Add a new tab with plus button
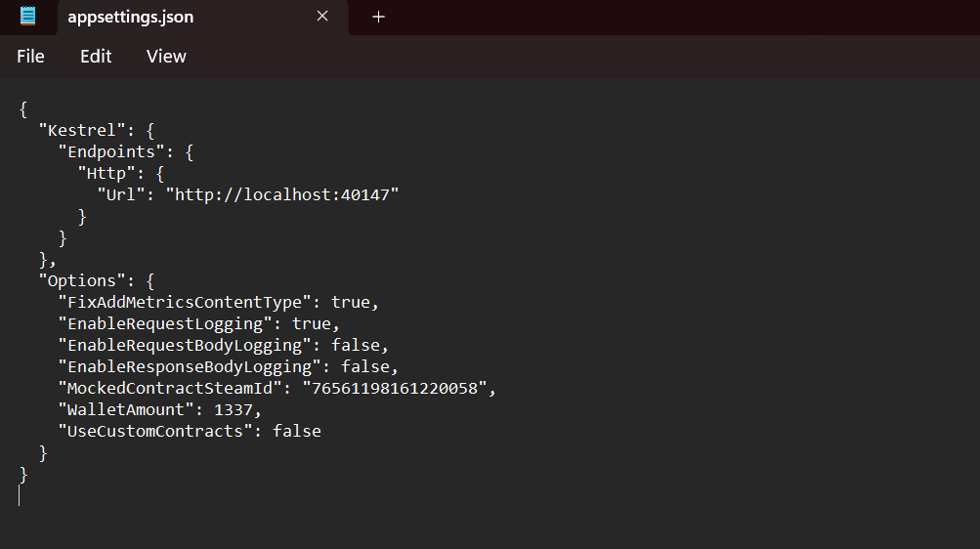The height and width of the screenshot is (549, 980). click(378, 17)
